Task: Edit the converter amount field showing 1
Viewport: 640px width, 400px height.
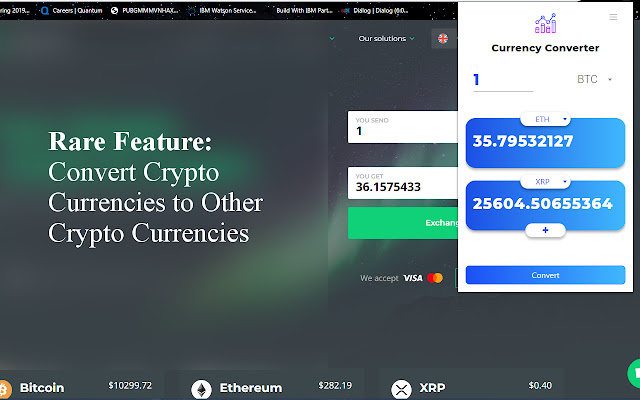Action: [503, 80]
